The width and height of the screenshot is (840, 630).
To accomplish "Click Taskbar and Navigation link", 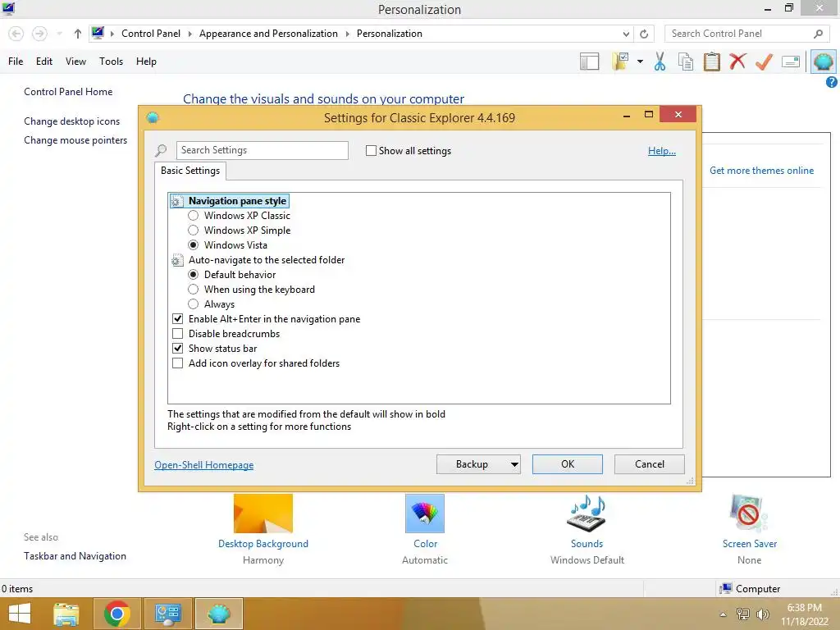I will pyautogui.click(x=75, y=556).
